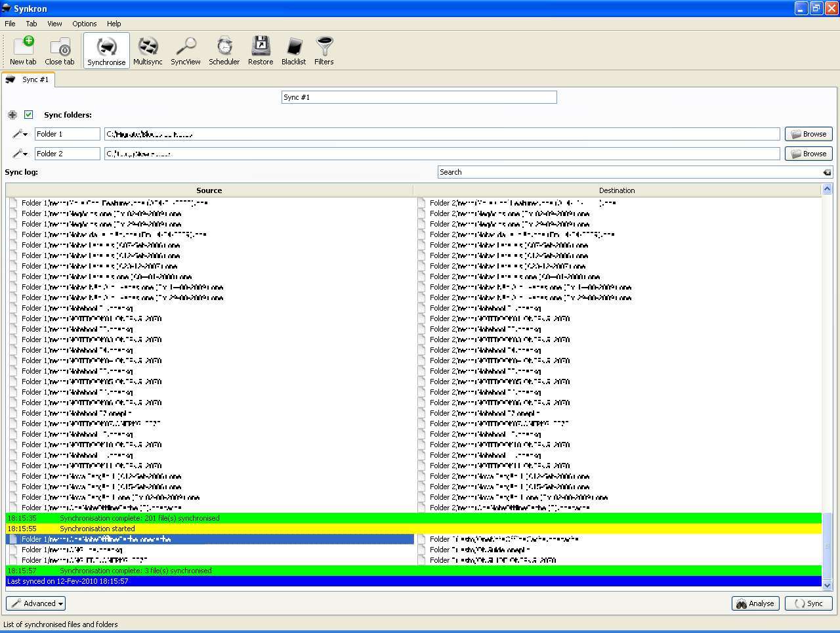840x633 pixels.
Task: Open the Blacklist
Action: coord(293,51)
